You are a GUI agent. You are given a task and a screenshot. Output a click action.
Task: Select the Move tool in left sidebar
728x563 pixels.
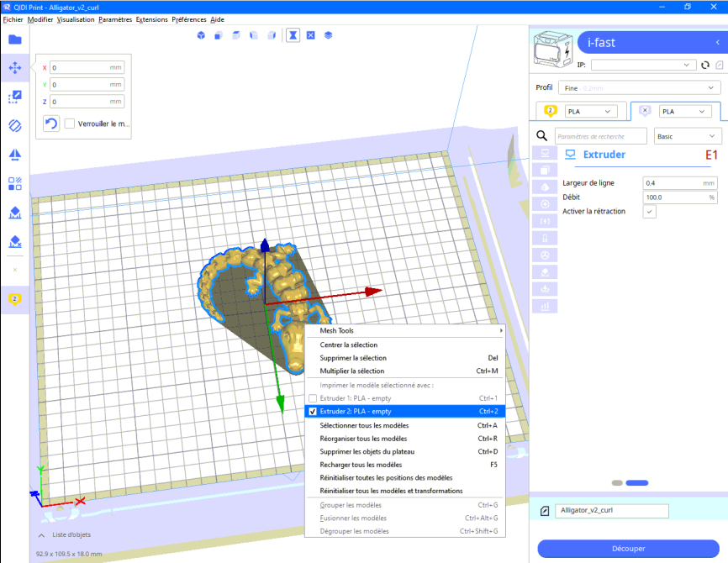point(15,68)
